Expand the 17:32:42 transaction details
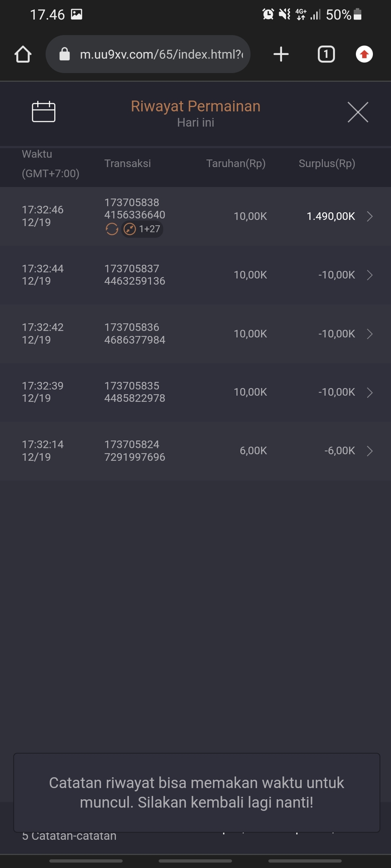The height and width of the screenshot is (868, 391). tap(370, 334)
